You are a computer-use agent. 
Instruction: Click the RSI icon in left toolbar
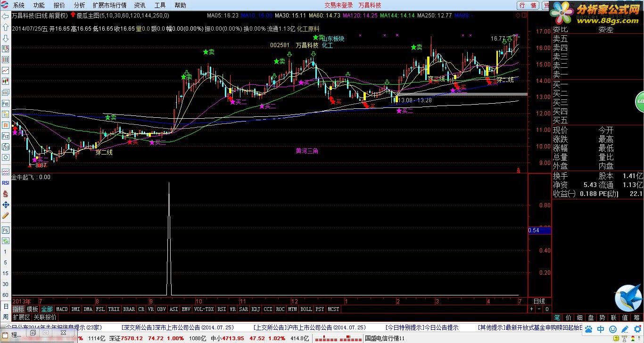[x=5, y=182]
